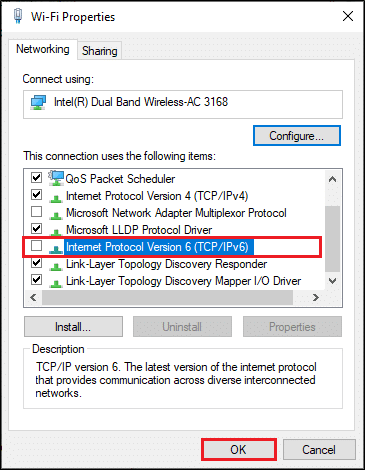Click the Cancel button
The image size is (365, 470).
point(319,450)
